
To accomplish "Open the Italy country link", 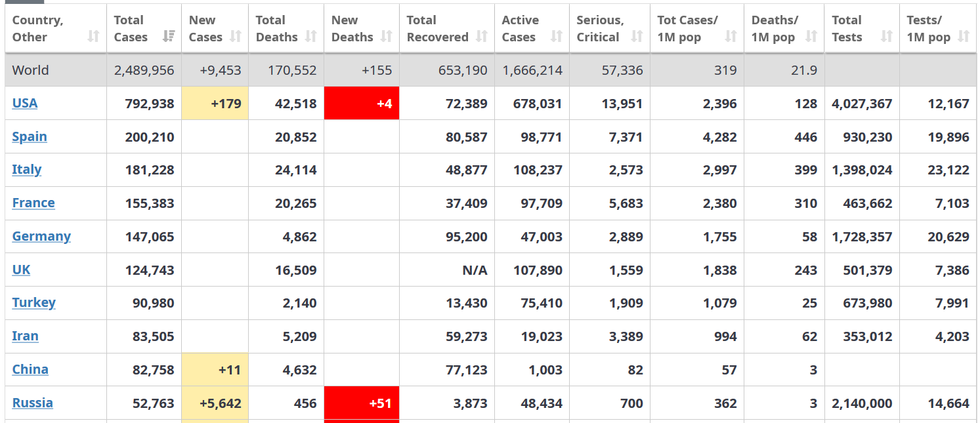I will point(27,169).
